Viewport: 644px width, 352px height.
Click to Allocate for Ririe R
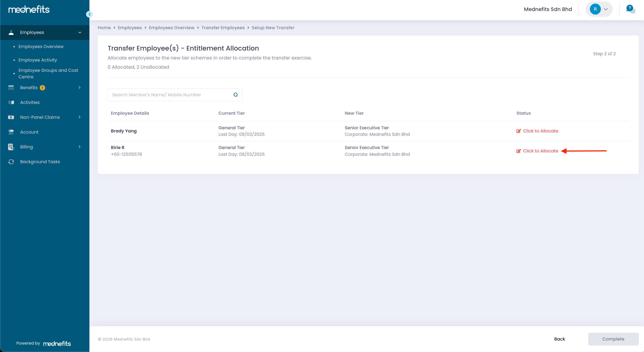(x=540, y=151)
